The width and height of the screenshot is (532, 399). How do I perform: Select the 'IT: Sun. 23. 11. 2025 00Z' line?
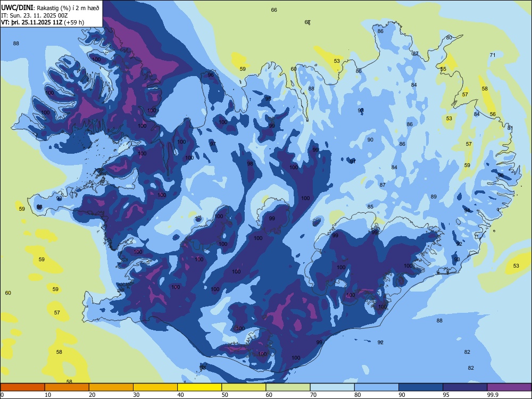(35, 15)
